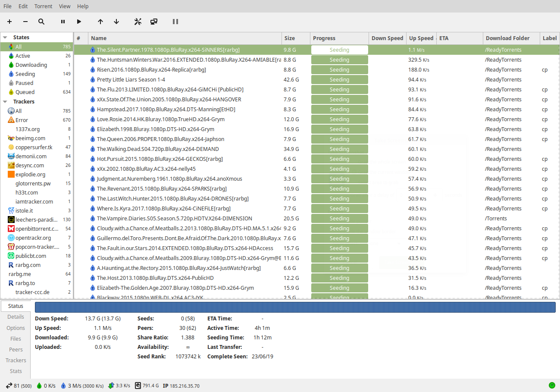Open the Connection Manager icon
This screenshot has width=560, height=392.
(154, 22)
